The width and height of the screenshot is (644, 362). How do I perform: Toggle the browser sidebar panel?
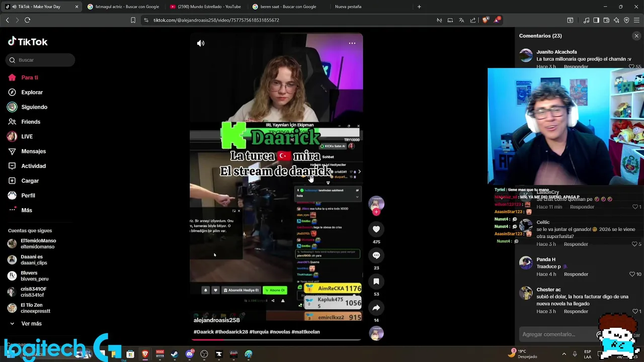coord(596,20)
